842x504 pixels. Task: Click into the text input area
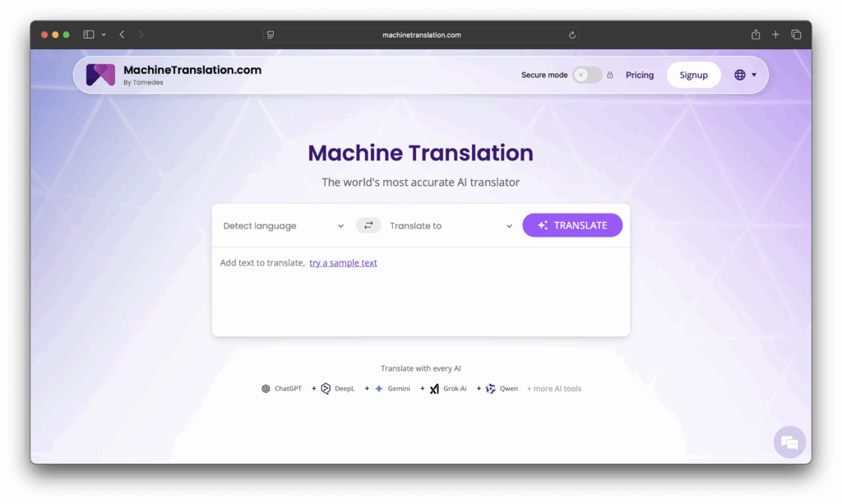click(x=420, y=291)
